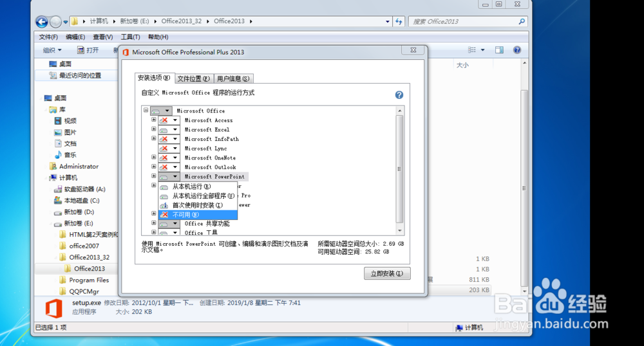This screenshot has width=644, height=346.
Task: Click the 音乐 library icon
Action: [x=58, y=155]
